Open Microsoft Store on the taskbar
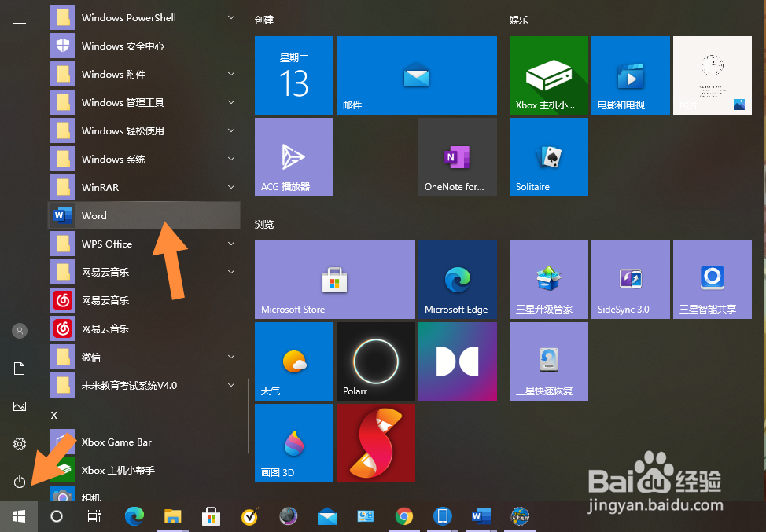The image size is (766, 532). point(211,516)
